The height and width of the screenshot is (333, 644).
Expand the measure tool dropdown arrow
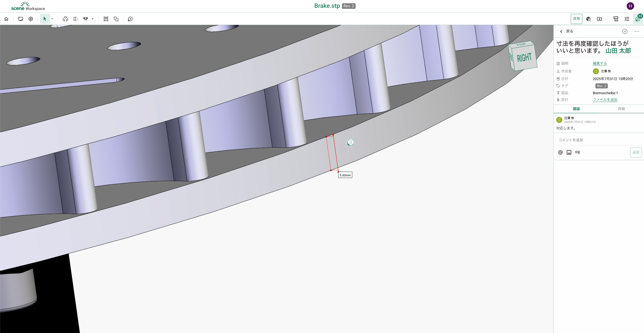(x=93, y=19)
